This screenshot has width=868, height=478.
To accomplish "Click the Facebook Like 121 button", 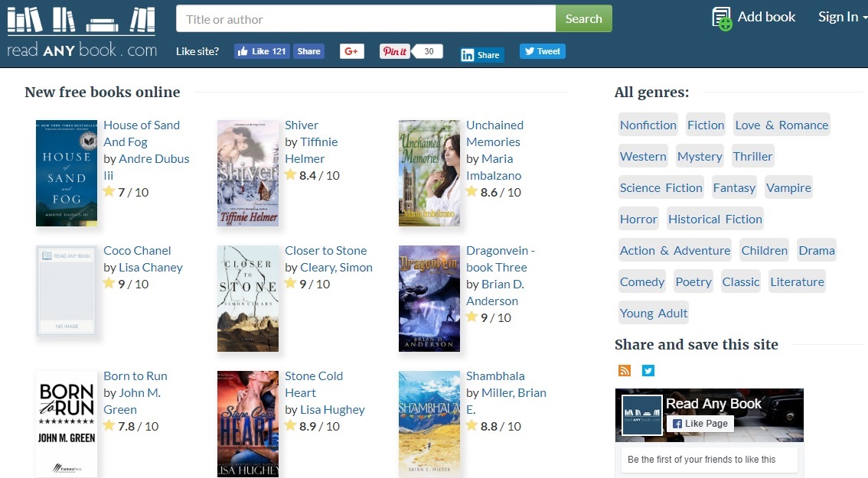I will pos(263,51).
